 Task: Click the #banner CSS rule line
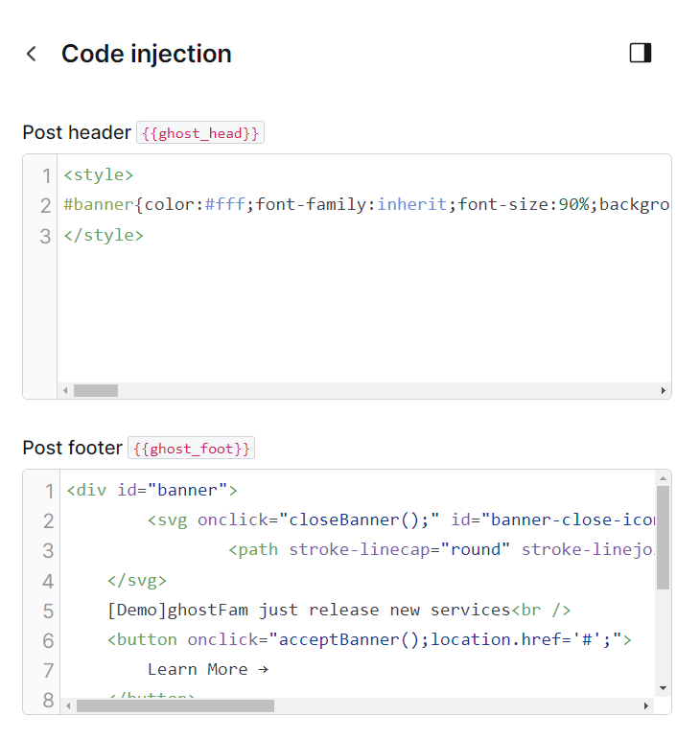pyautogui.click(x=365, y=204)
